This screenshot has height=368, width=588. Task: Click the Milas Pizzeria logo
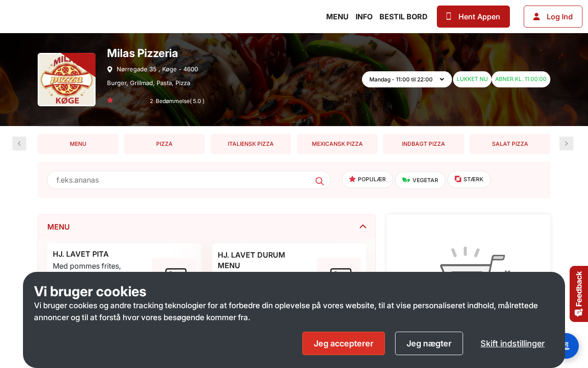pyautogui.click(x=67, y=80)
